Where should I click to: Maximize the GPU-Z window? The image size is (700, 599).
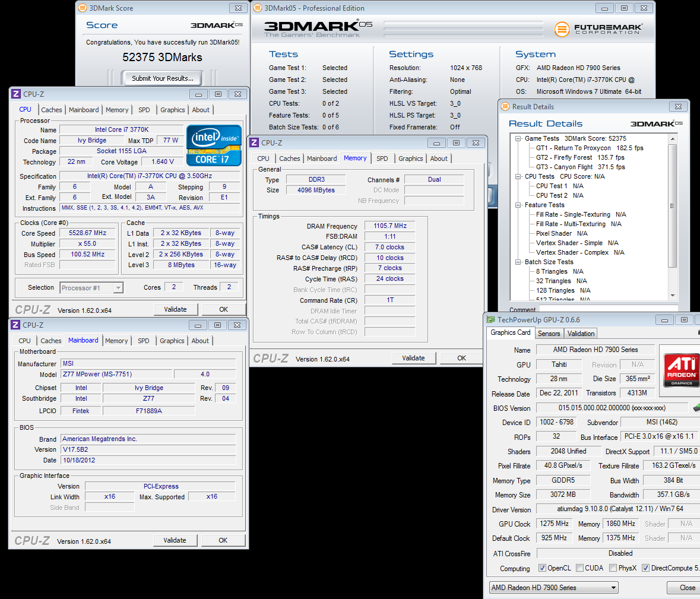click(x=684, y=319)
